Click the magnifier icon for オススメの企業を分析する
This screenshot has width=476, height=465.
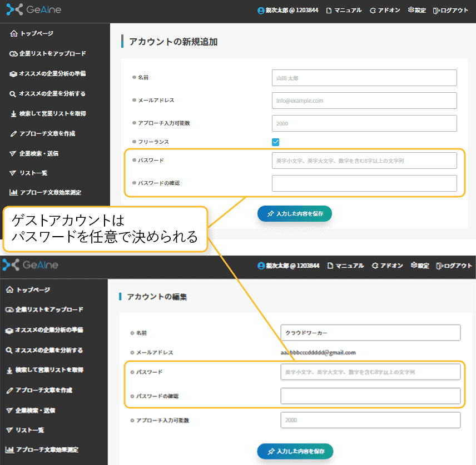click(x=12, y=93)
